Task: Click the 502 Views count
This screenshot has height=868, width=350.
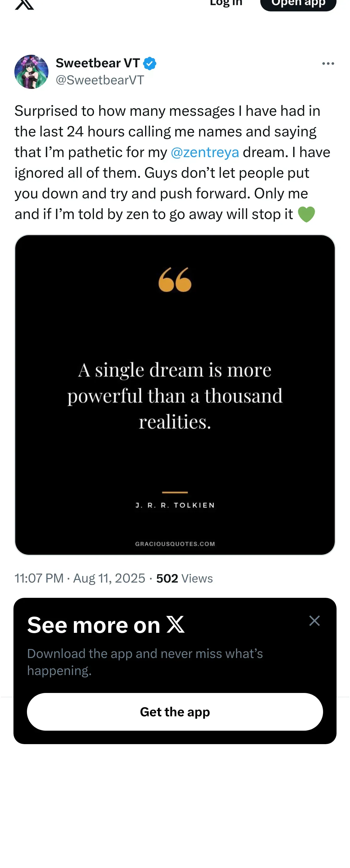Action: tap(184, 578)
